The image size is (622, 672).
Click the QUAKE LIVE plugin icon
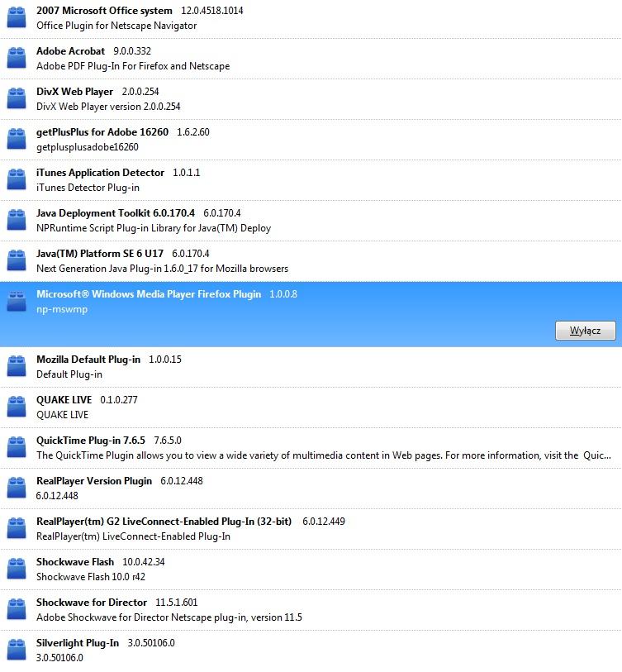click(17, 407)
